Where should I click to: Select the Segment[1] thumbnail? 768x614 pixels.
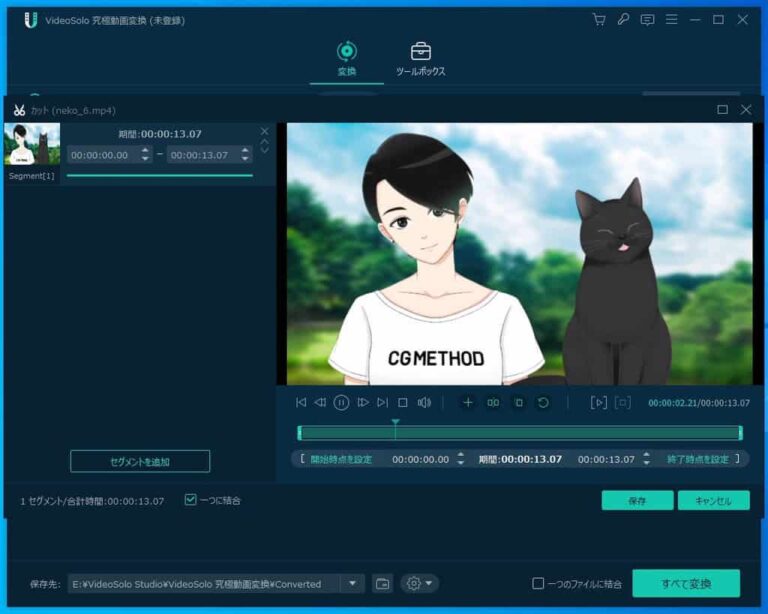click(x=32, y=145)
